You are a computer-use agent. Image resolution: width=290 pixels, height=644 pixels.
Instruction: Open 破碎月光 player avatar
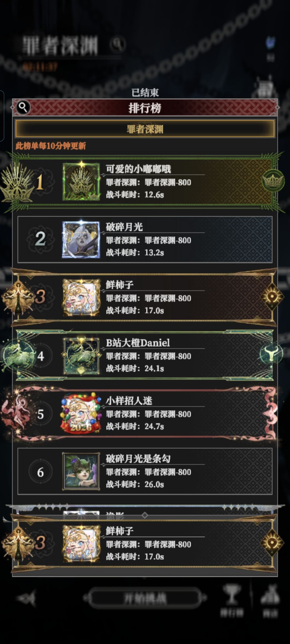(81, 240)
